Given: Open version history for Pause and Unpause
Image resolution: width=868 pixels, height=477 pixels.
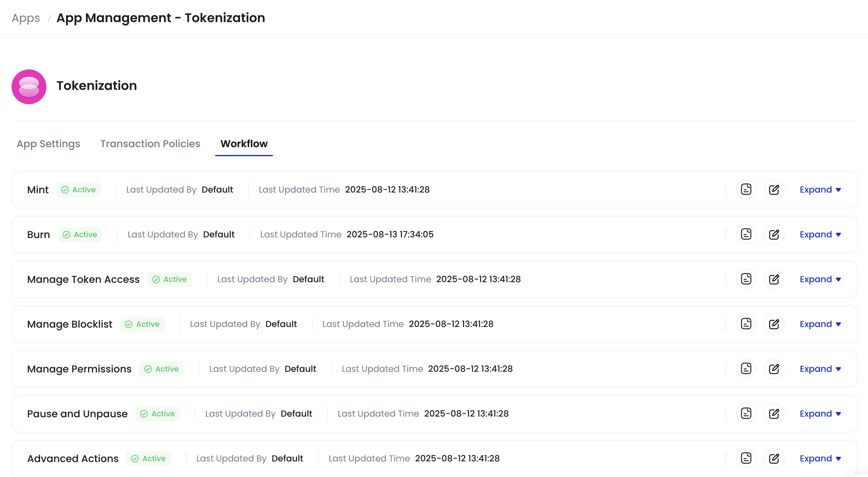Looking at the screenshot, I should point(746,414).
